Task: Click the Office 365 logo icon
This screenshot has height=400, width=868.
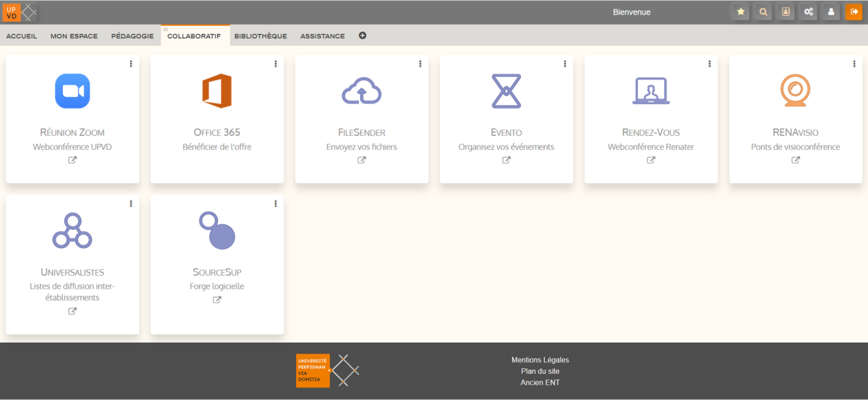Action: pyautogui.click(x=216, y=91)
